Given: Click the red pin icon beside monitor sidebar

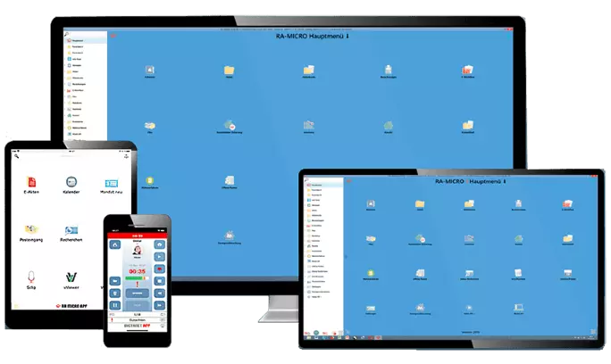Looking at the screenshot, I should coord(113,36).
